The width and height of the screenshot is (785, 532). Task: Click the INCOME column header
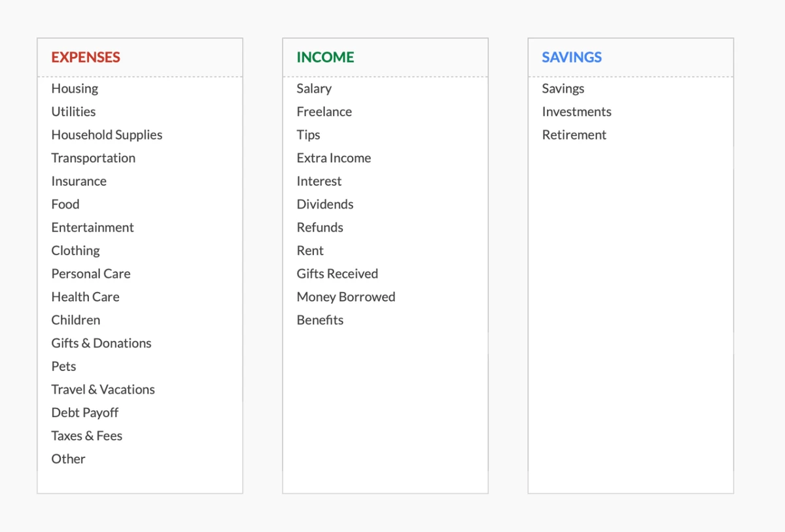coord(324,58)
